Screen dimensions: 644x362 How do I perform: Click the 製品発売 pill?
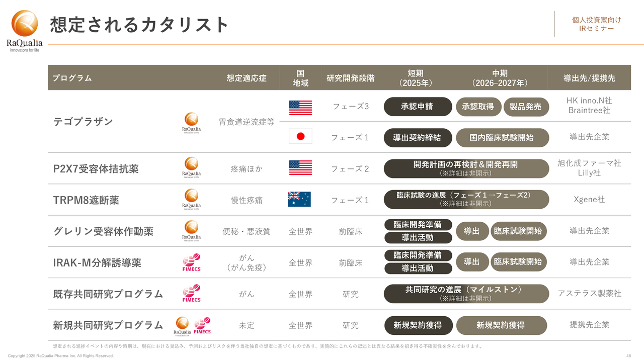click(x=526, y=107)
